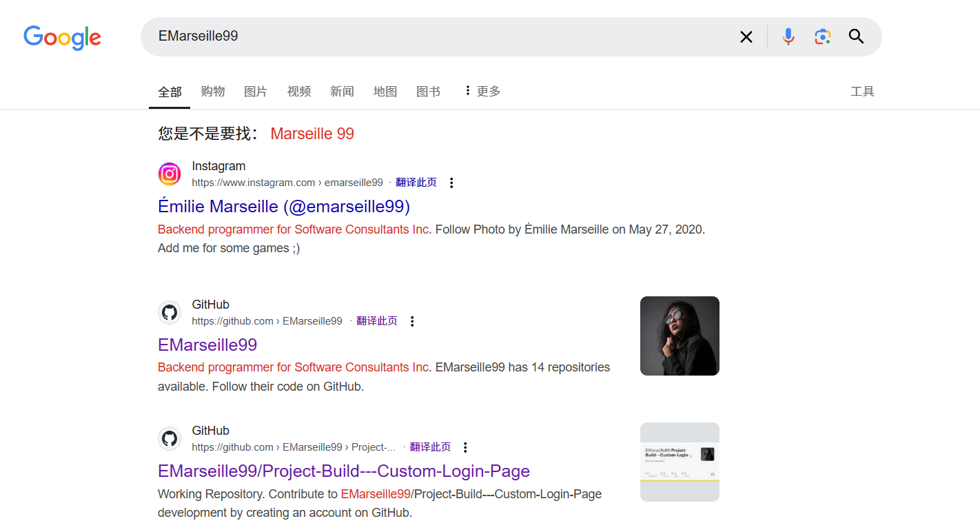Click the 您是不是要找 label

(x=209, y=134)
